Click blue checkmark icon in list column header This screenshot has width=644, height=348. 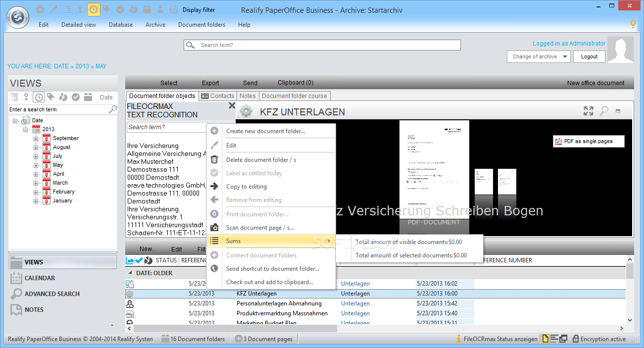point(139,260)
